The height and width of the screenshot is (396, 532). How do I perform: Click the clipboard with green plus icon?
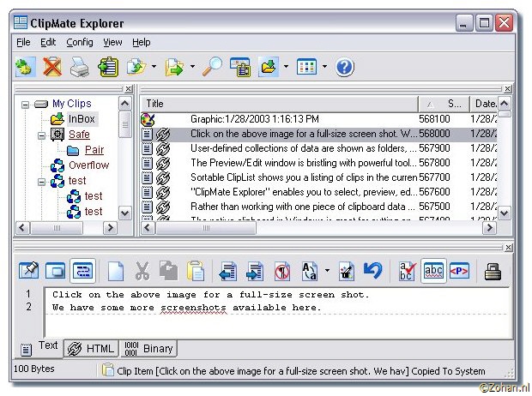coord(108,67)
